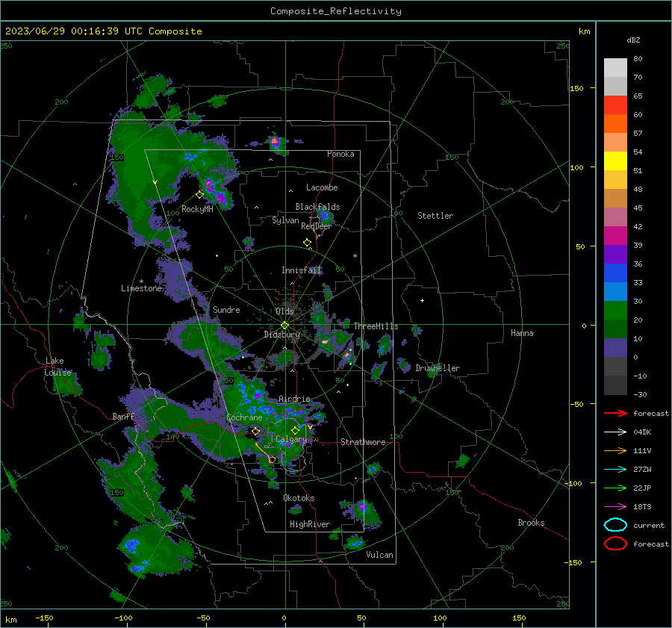This screenshot has width=672, height=628.
Task: Click the red forecast arrow in the legend
Action: tap(615, 413)
